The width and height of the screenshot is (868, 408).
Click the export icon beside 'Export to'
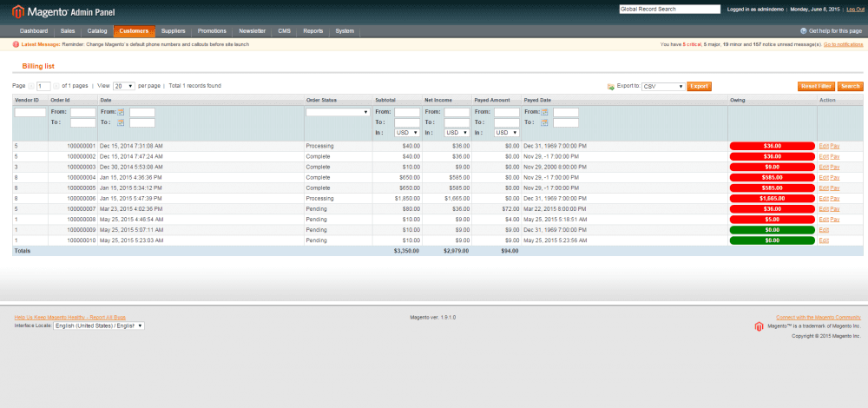click(x=611, y=86)
